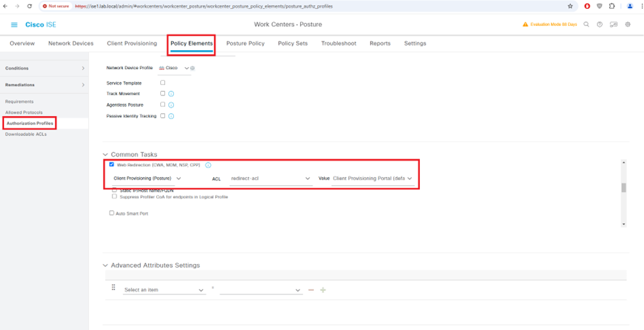644x330 pixels.
Task: Open the browser three-dot menu
Action: pyautogui.click(x=641, y=6)
